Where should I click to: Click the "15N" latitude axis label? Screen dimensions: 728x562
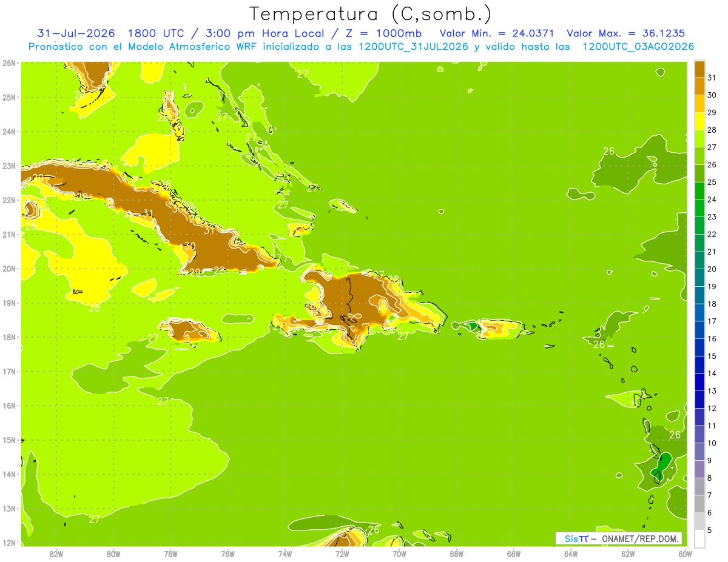[x=8, y=440]
